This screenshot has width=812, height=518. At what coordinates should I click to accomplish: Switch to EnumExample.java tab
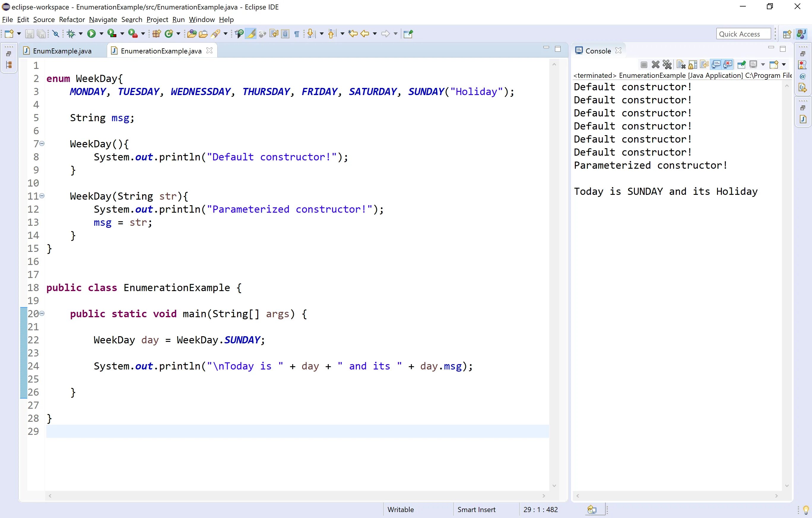click(x=62, y=50)
